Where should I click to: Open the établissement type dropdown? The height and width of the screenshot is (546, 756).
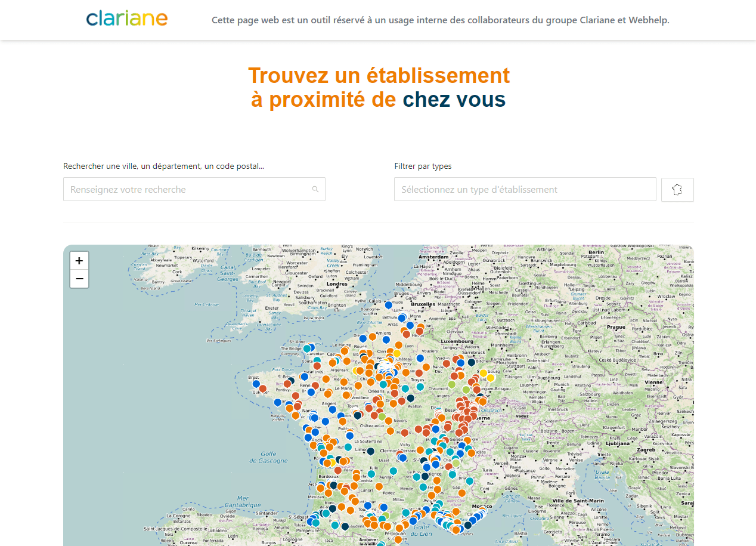[x=524, y=189]
